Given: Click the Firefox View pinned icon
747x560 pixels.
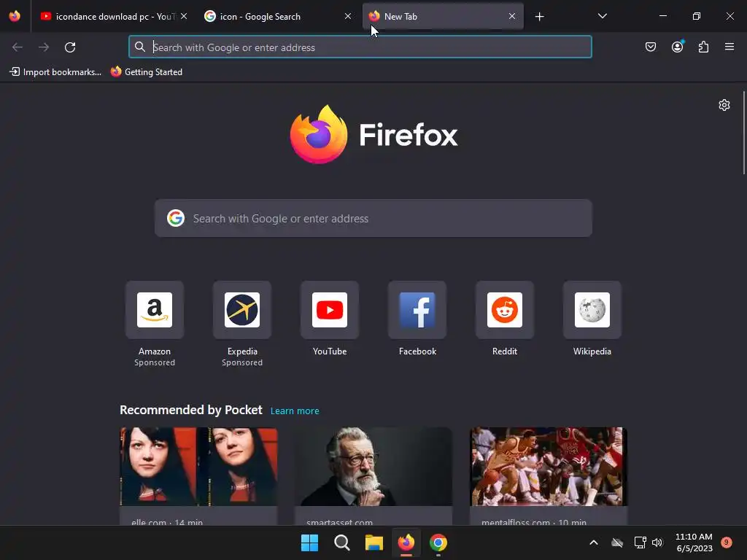Looking at the screenshot, I should coord(15,16).
